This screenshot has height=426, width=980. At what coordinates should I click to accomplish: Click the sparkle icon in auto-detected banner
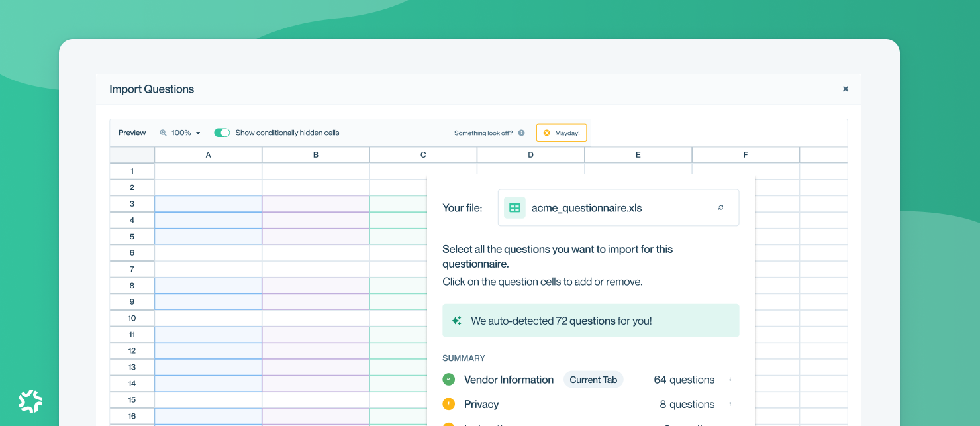coord(456,321)
